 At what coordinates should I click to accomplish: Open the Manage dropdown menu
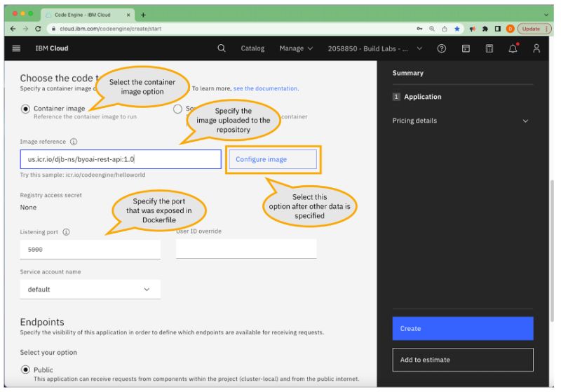[296, 48]
